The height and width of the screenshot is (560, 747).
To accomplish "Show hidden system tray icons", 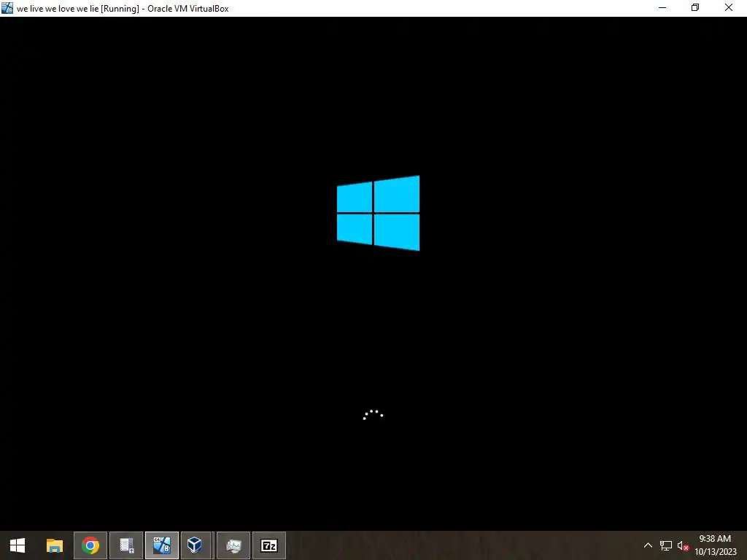I will (x=648, y=545).
